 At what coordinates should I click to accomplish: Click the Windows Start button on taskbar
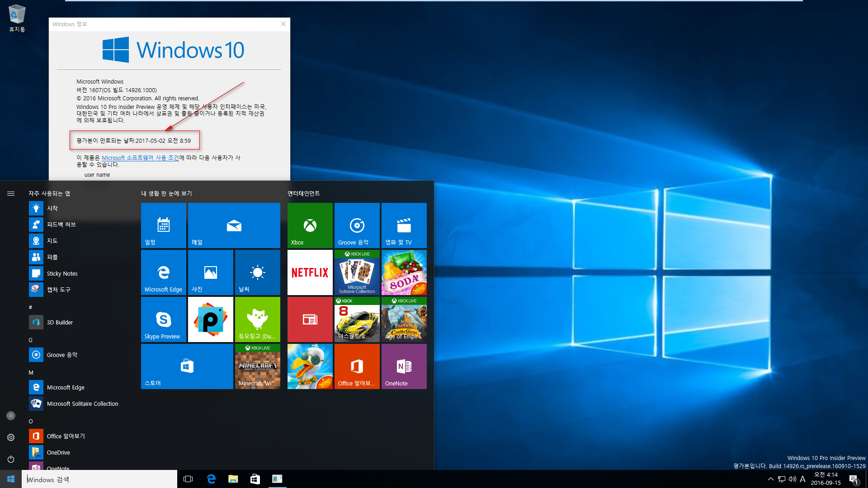(x=11, y=479)
